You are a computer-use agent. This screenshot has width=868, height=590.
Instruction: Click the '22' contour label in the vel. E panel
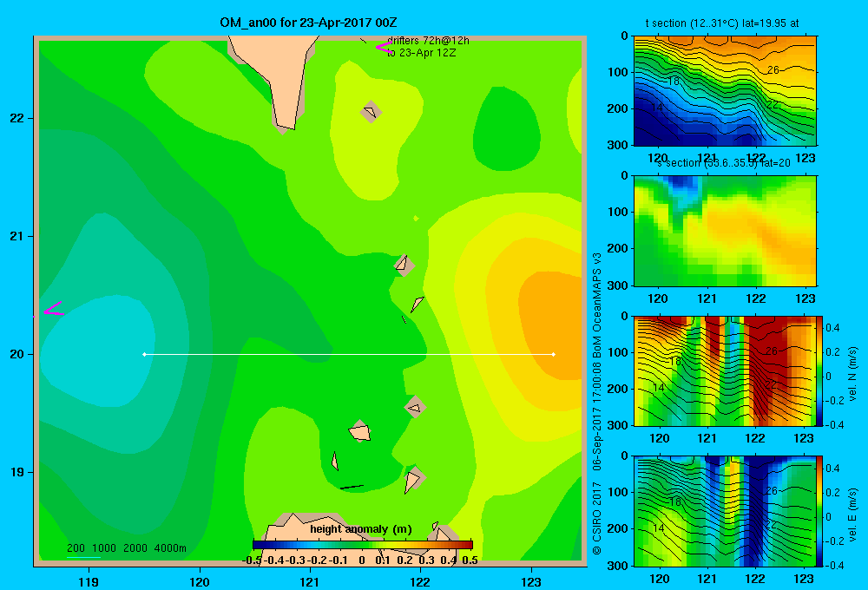coord(771,523)
